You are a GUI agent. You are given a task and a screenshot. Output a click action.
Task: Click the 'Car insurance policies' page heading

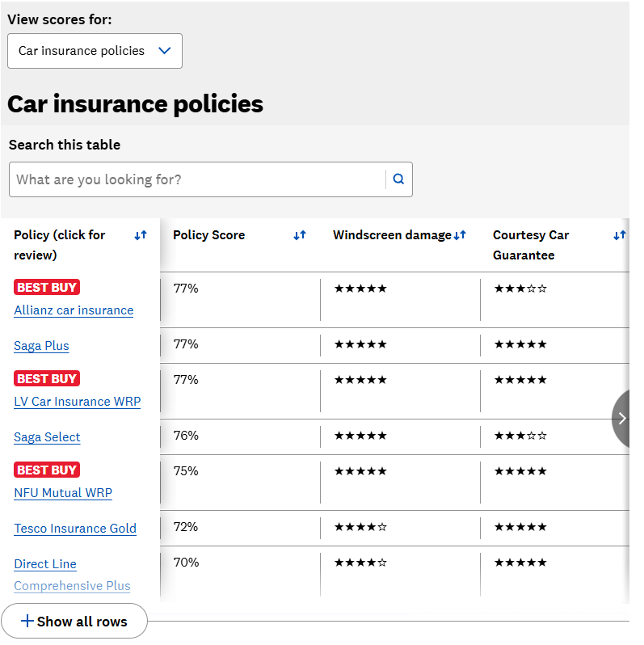135,103
